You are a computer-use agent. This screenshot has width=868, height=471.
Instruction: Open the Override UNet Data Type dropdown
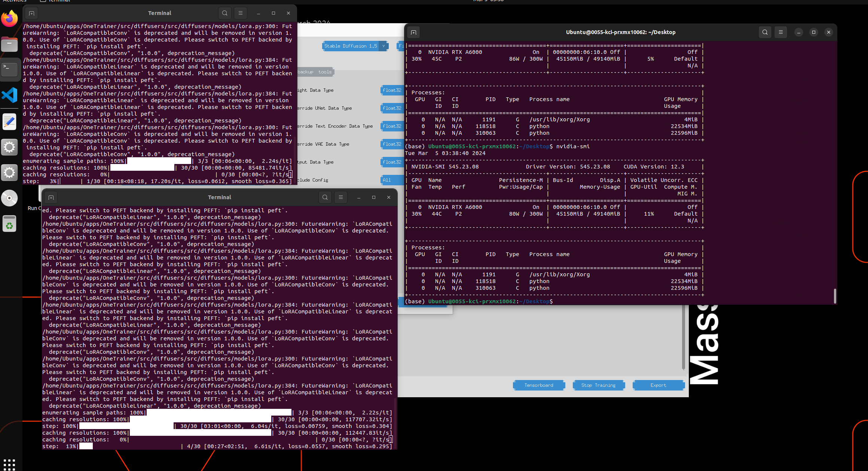click(392, 108)
